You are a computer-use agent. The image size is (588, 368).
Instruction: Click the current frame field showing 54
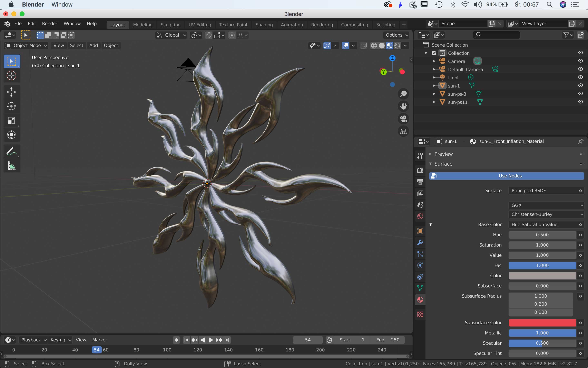tap(308, 340)
